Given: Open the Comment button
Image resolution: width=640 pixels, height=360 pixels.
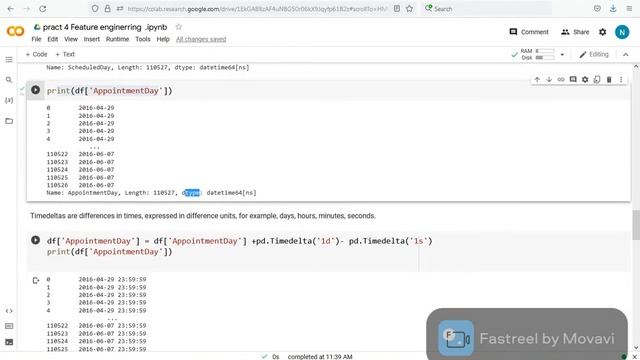Looking at the screenshot, I should (x=529, y=32).
